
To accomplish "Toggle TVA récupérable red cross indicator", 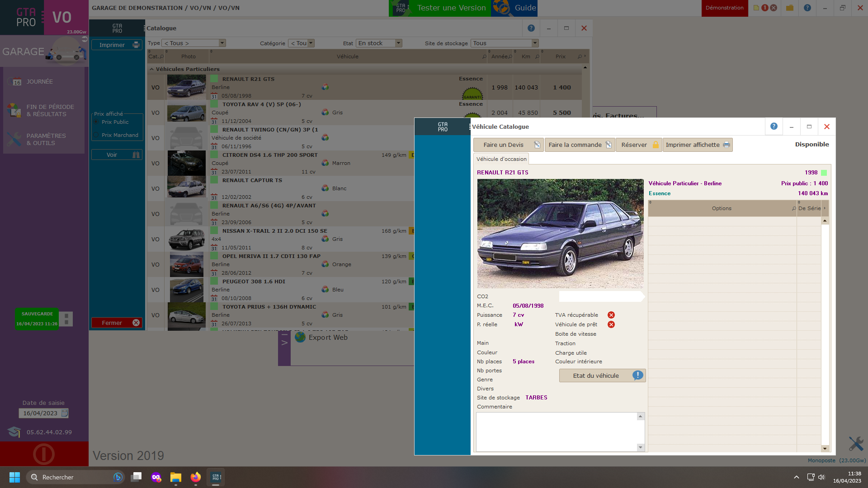I will coord(611,315).
